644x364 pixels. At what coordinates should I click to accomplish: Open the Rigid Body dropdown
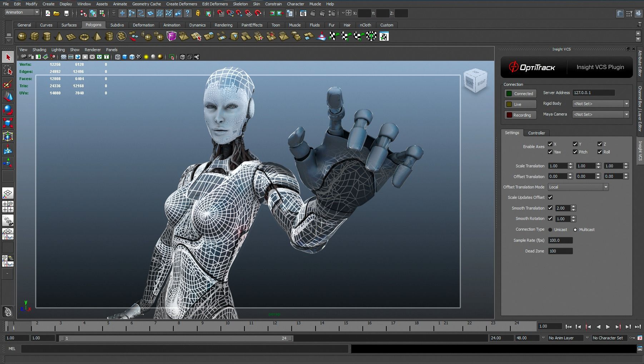click(x=600, y=104)
